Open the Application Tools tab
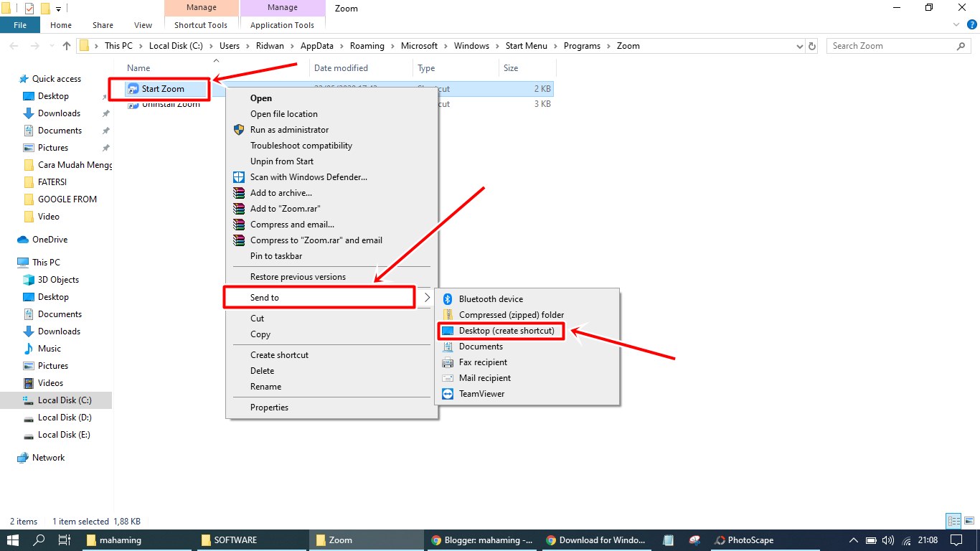Screen dimensions: 980x551 (x=283, y=25)
